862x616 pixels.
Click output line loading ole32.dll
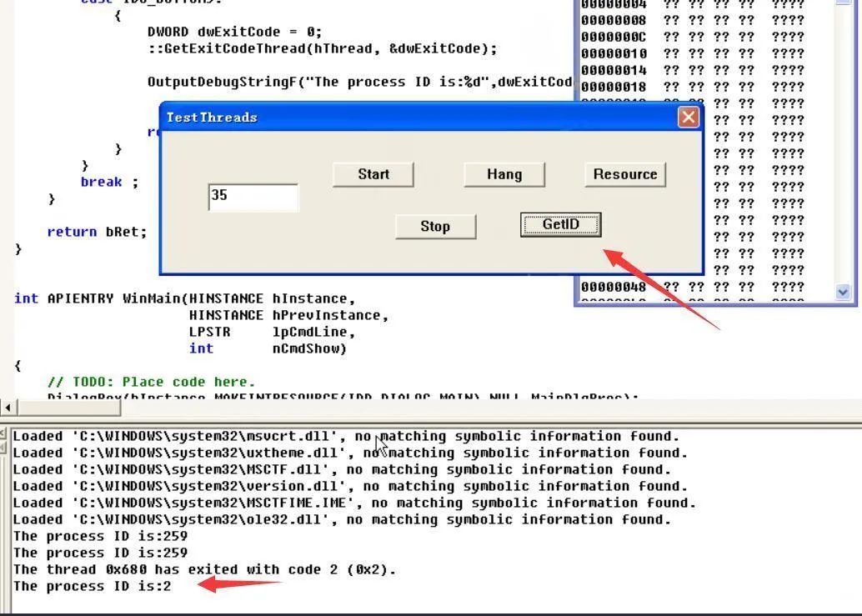pyautogui.click(x=342, y=519)
